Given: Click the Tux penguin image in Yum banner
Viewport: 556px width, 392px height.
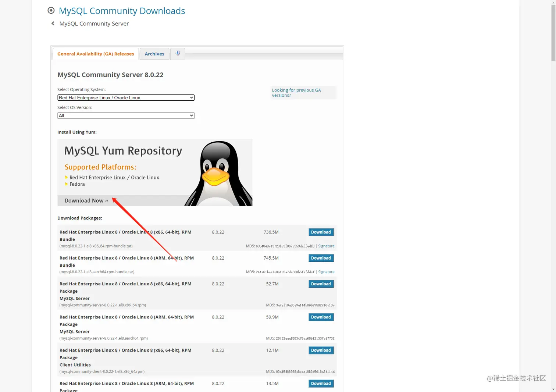Looking at the screenshot, I should (218, 173).
